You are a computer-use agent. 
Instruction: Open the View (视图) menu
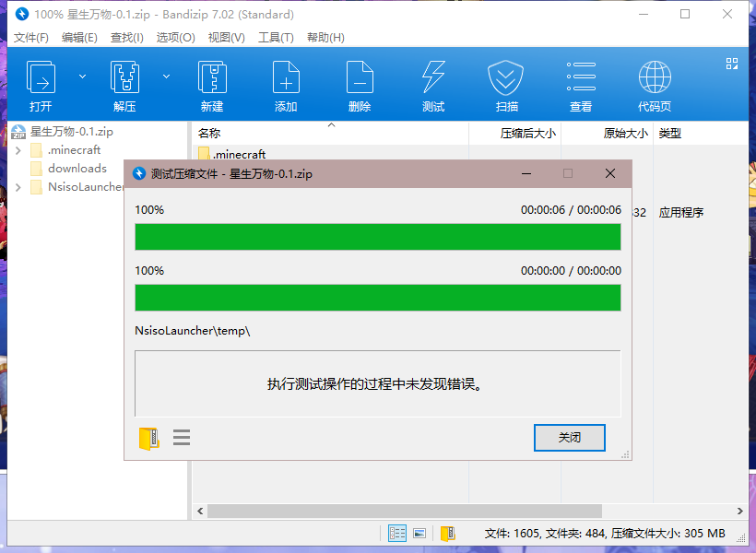(227, 38)
